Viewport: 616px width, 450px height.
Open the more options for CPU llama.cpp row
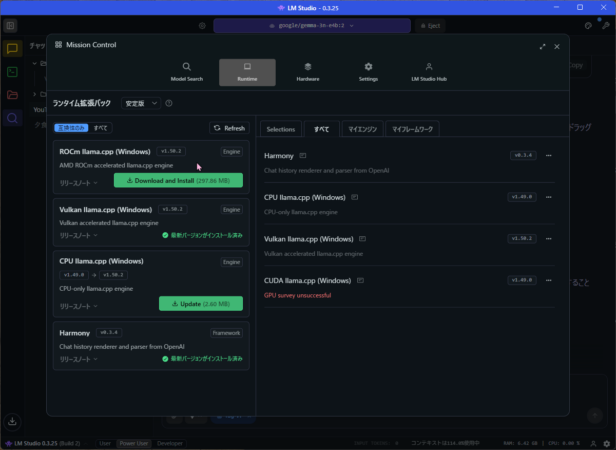tap(548, 197)
